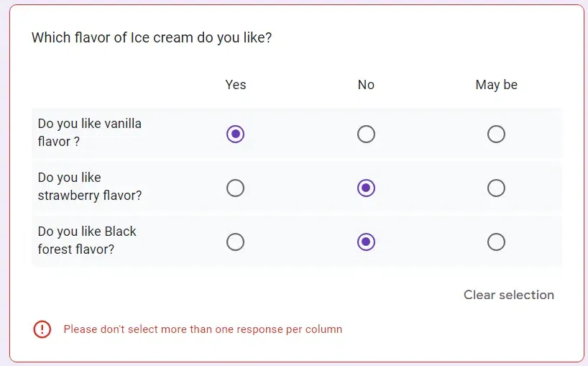Click the May be column header
Viewport: 588px width, 366px height.
coord(496,85)
